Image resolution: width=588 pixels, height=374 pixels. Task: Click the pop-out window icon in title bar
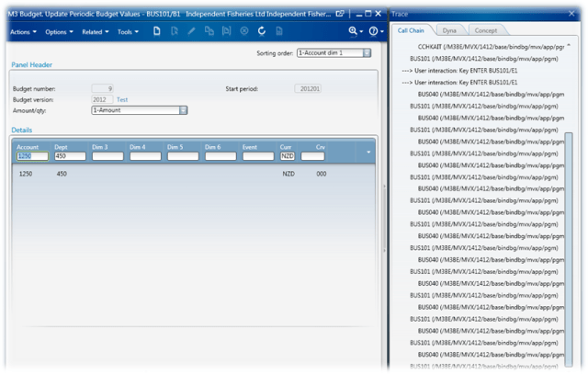(x=341, y=14)
